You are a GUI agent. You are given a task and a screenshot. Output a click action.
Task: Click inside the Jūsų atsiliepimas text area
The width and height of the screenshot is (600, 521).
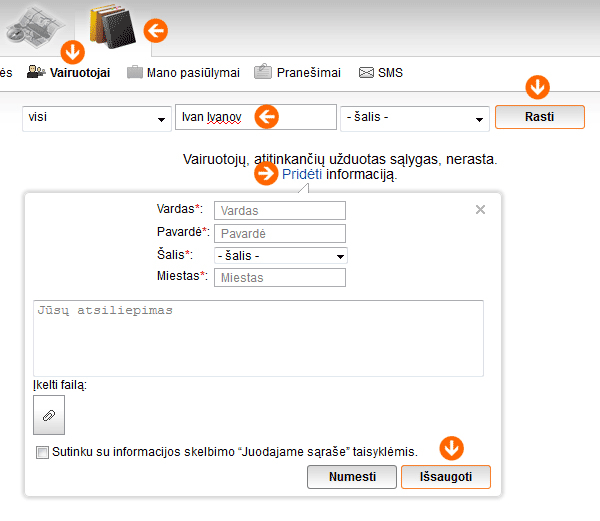(258, 338)
